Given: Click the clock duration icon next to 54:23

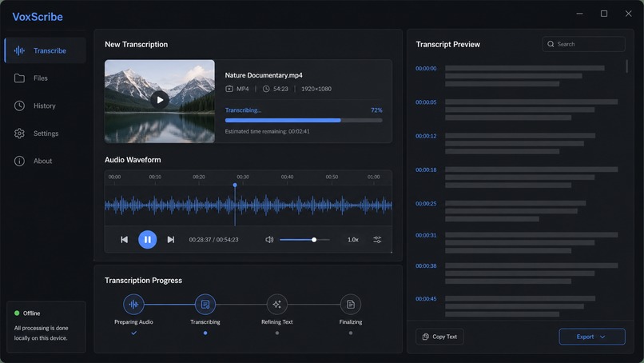Looking at the screenshot, I should coord(266,89).
